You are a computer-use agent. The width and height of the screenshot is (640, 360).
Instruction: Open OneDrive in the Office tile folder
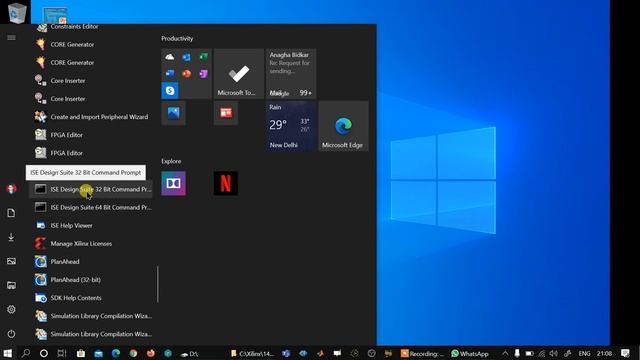click(x=170, y=57)
